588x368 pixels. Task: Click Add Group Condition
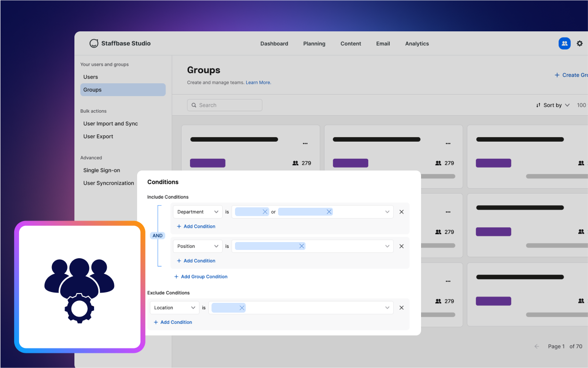coord(201,276)
